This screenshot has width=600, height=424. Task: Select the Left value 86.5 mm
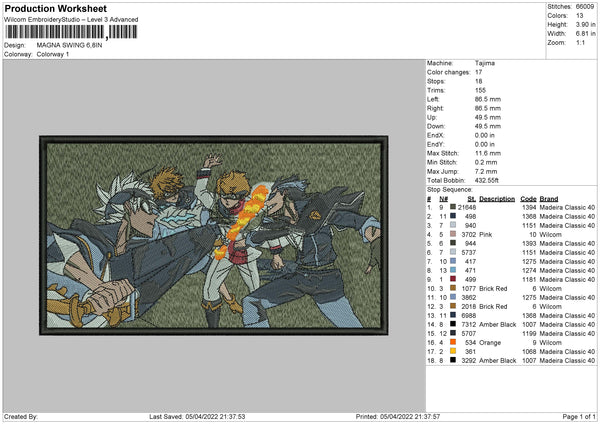coord(488,99)
